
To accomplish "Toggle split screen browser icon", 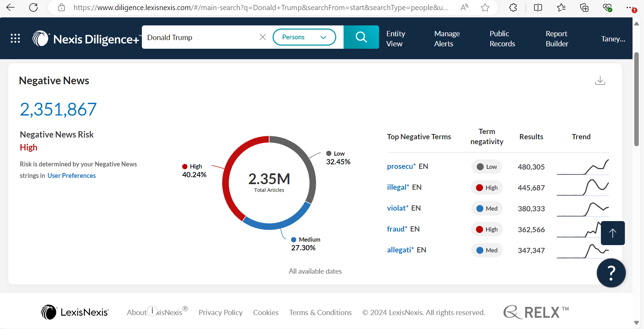I will [538, 7].
